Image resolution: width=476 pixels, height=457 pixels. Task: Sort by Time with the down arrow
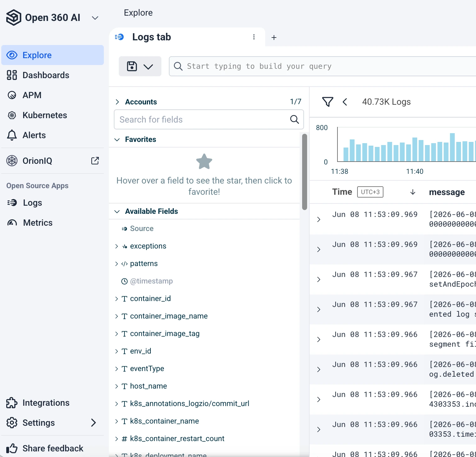[413, 192]
